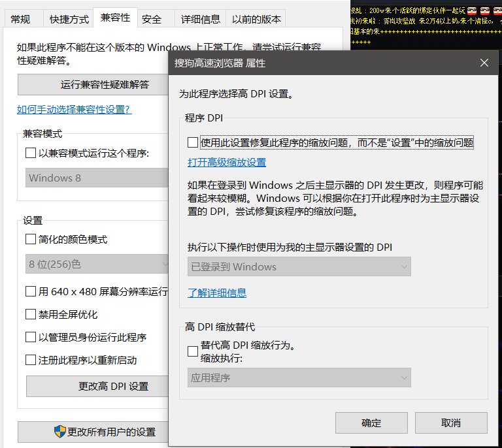The width and height of the screenshot is (502, 448).
Task: Click the first emoji face in game chat
Action: coord(471,11)
